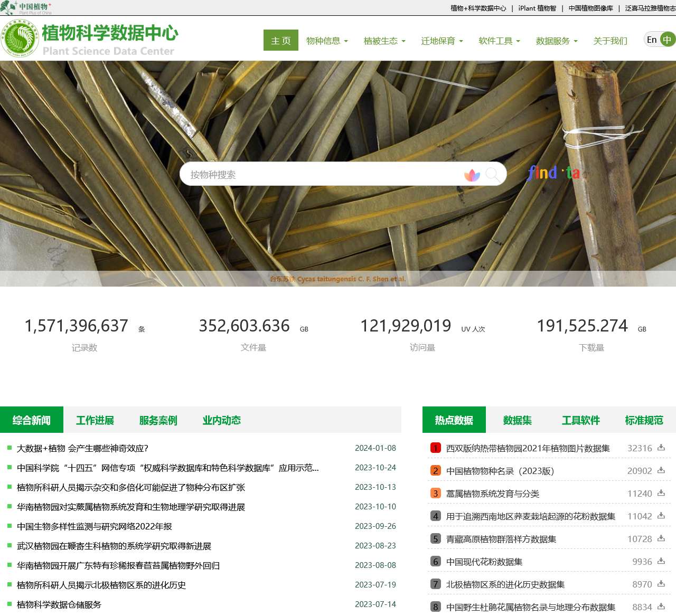Open news article 大数据+植物 会产生哪些神奇效应?

click(82, 448)
